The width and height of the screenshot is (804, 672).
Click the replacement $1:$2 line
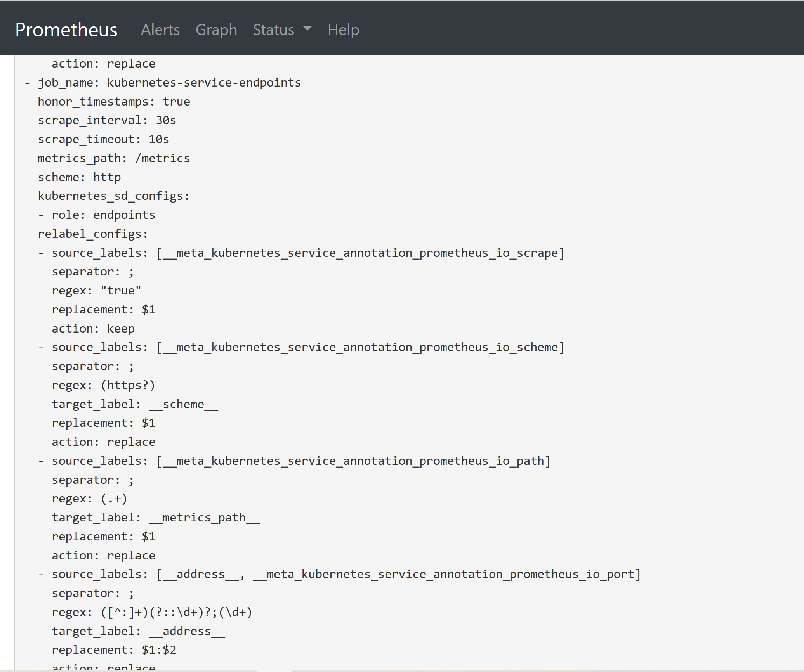(114, 650)
